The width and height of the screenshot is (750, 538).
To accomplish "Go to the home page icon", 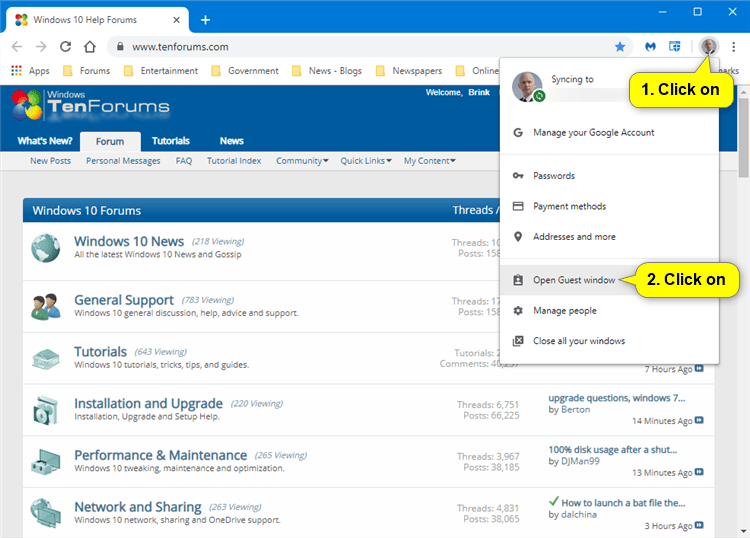I will [x=90, y=46].
